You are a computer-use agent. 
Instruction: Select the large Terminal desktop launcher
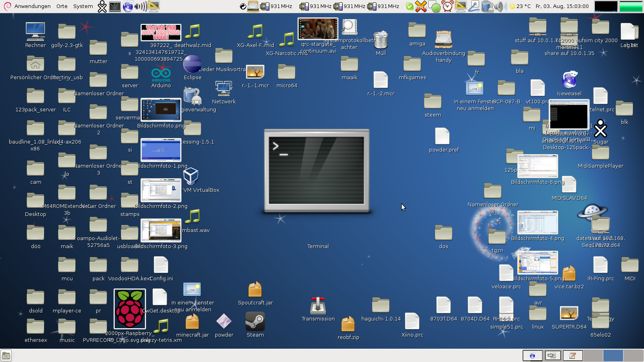(317, 171)
